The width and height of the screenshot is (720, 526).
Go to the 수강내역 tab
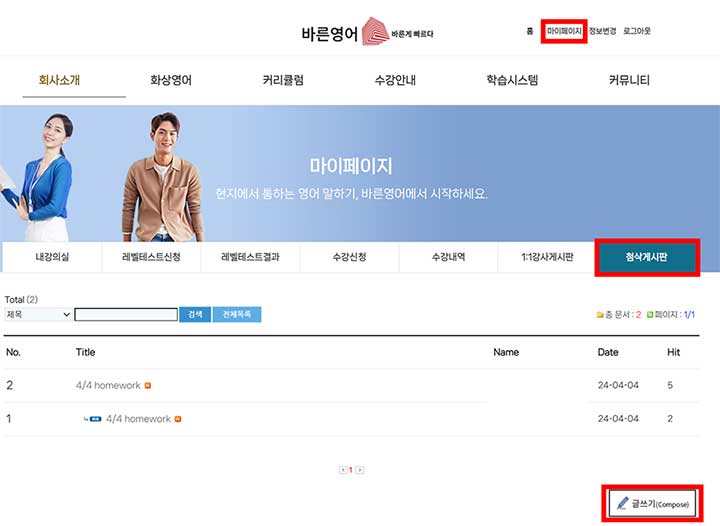(x=448, y=257)
